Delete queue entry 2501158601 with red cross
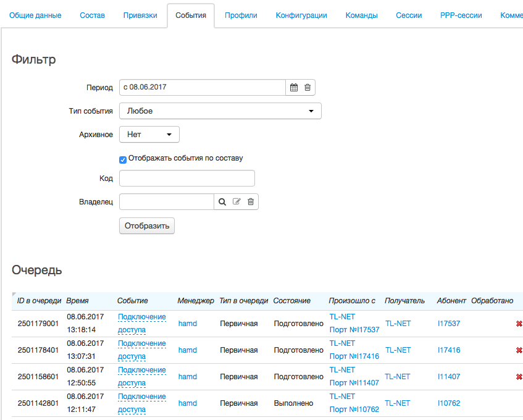This screenshot has width=523, height=420. point(519,377)
